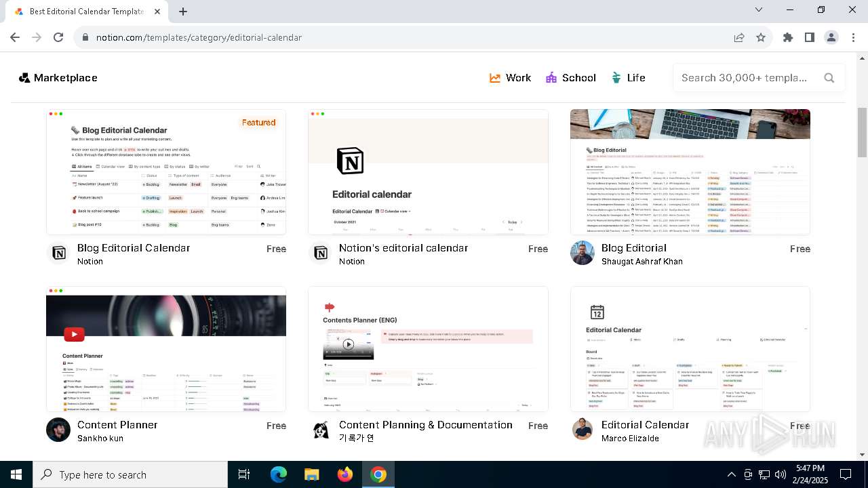
Task: Bookmark this page with the star icon
Action: 761,37
